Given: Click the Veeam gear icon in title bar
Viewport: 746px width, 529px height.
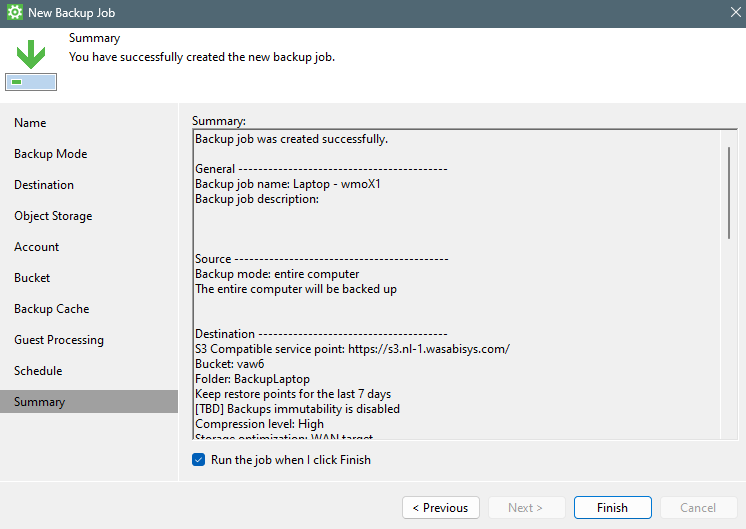Looking at the screenshot, I should pyautogui.click(x=15, y=14).
